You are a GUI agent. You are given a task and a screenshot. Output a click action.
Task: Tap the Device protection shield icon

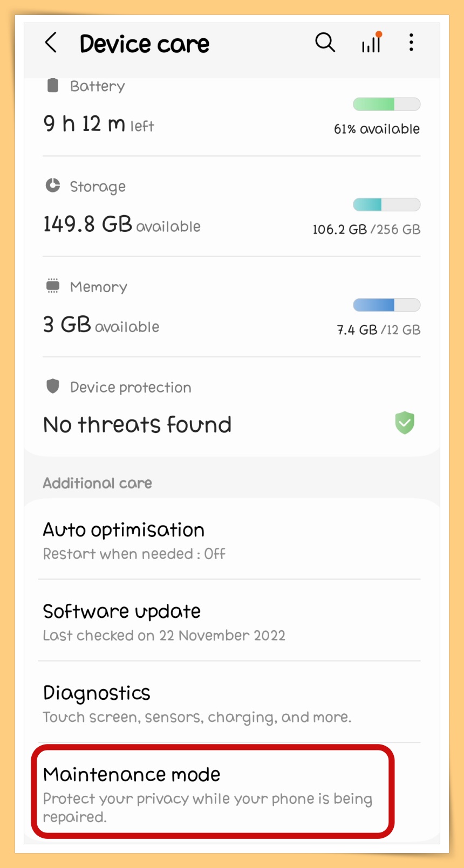click(52, 386)
